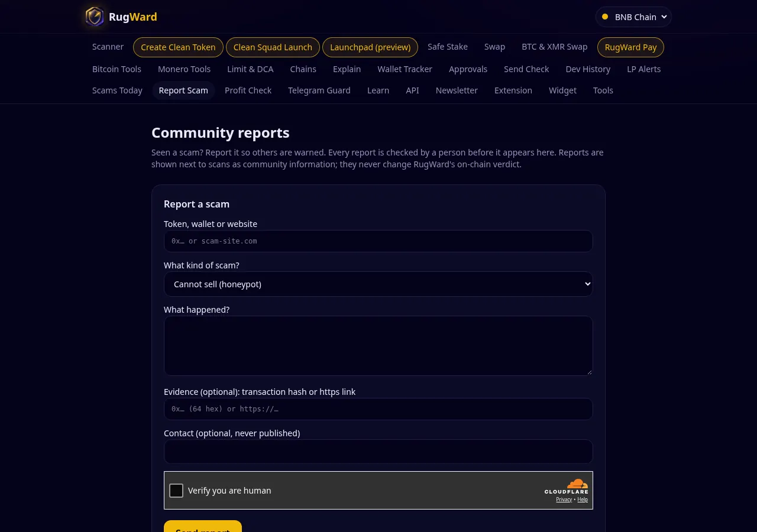Click the Cloudflare logo in the widget
Image resolution: width=757 pixels, height=532 pixels.
567,486
